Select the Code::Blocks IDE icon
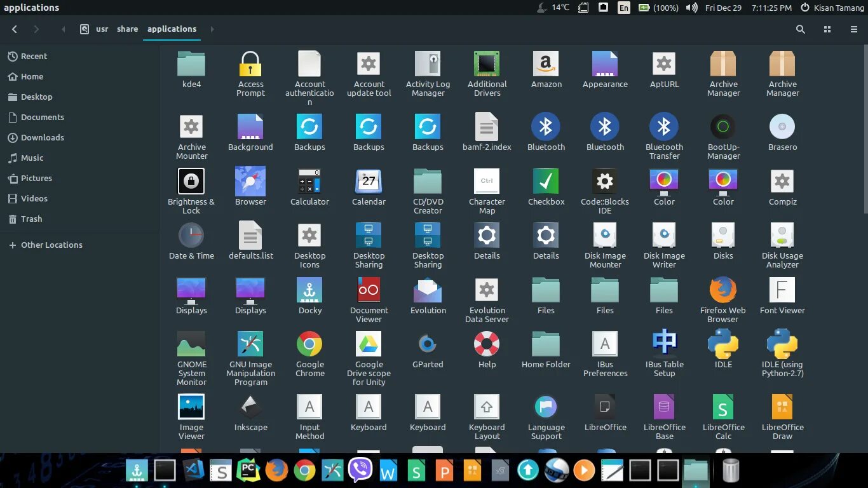This screenshot has height=488, width=868. [605, 182]
